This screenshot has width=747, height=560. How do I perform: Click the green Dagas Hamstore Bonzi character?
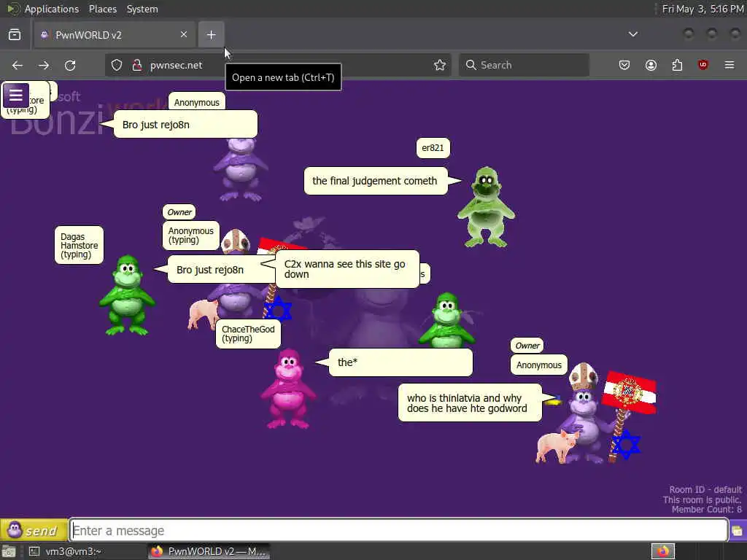127,295
